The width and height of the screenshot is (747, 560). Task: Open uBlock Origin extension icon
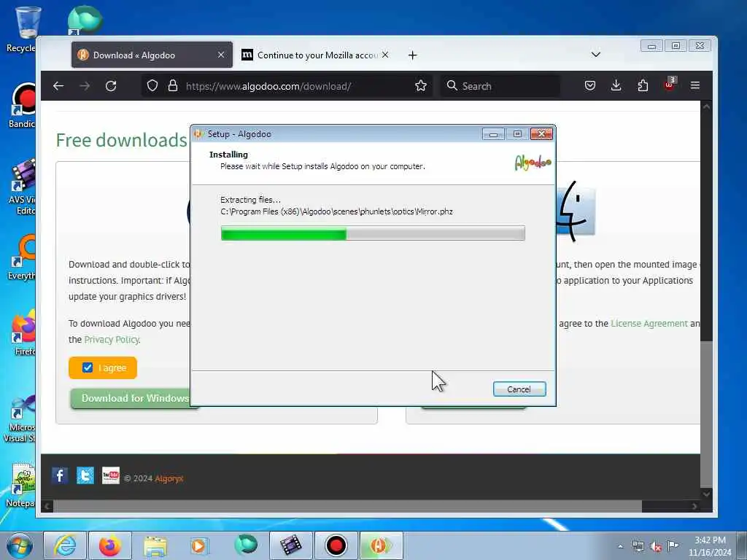tap(670, 85)
